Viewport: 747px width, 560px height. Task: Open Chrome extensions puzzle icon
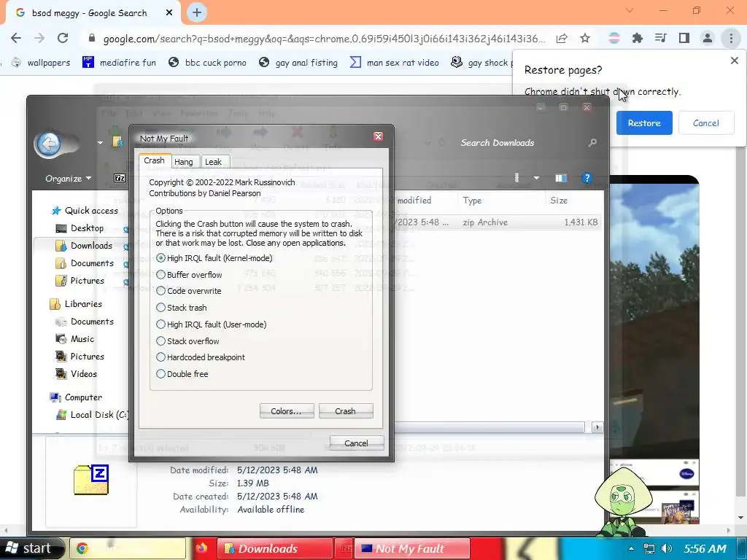(637, 38)
